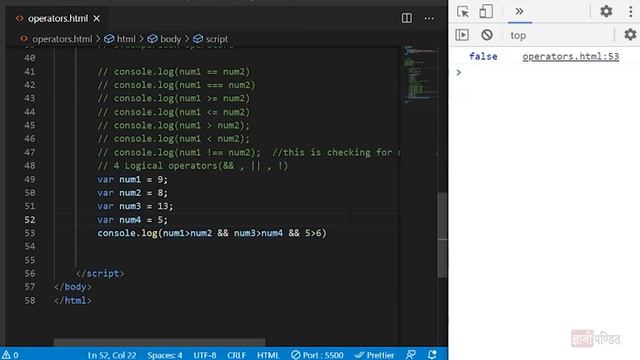640x360 pixels.
Task: Click the Port : 5500 live server status
Action: coord(317,355)
